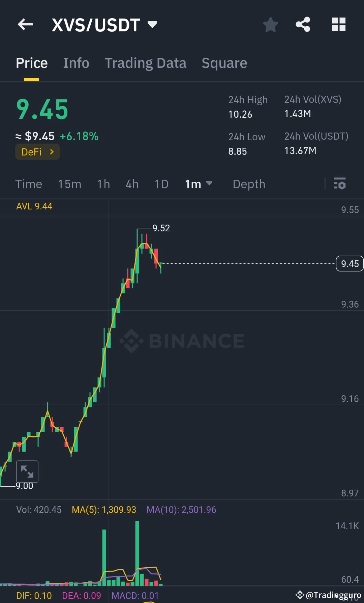
Task: Favorite XVS/USDT using the star icon
Action: (271, 24)
